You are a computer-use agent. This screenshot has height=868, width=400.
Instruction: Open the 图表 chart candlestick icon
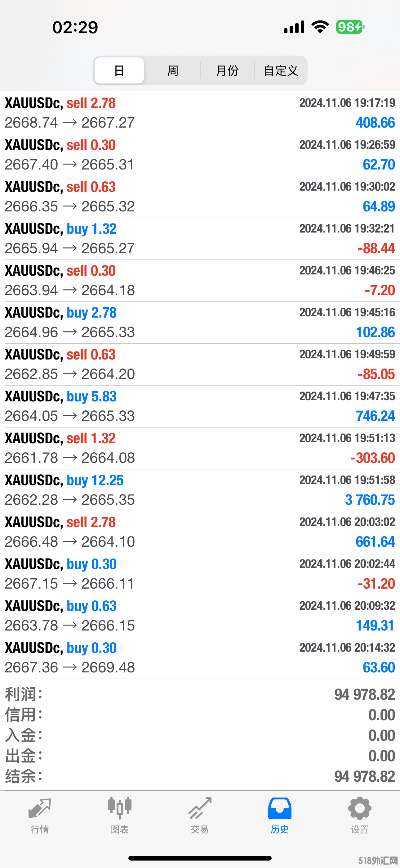tap(119, 809)
